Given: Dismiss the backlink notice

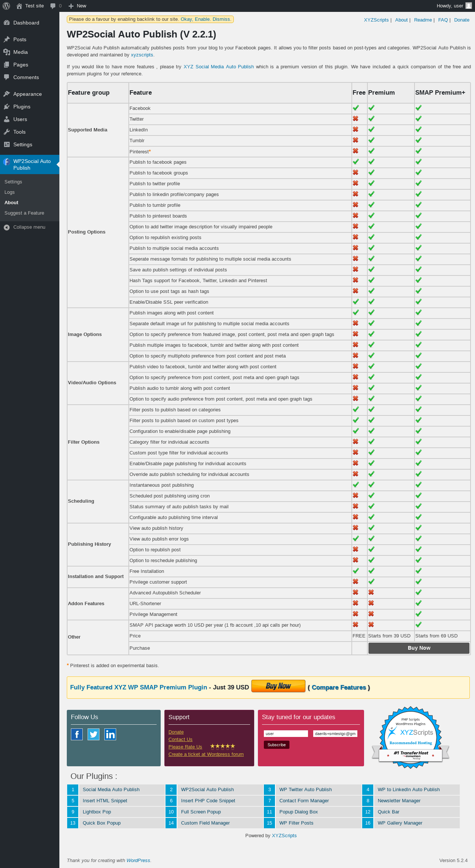Looking at the screenshot, I should point(222,19).
